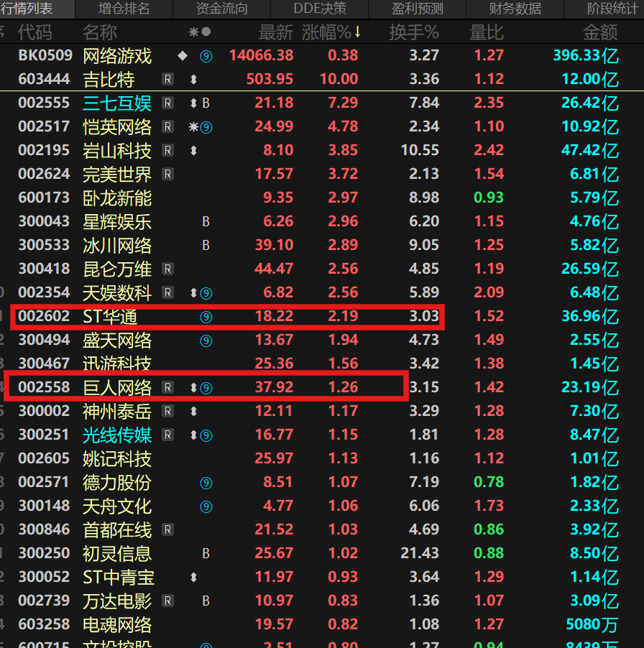Click the sun icon on 恺英网络 row

[x=193, y=127]
